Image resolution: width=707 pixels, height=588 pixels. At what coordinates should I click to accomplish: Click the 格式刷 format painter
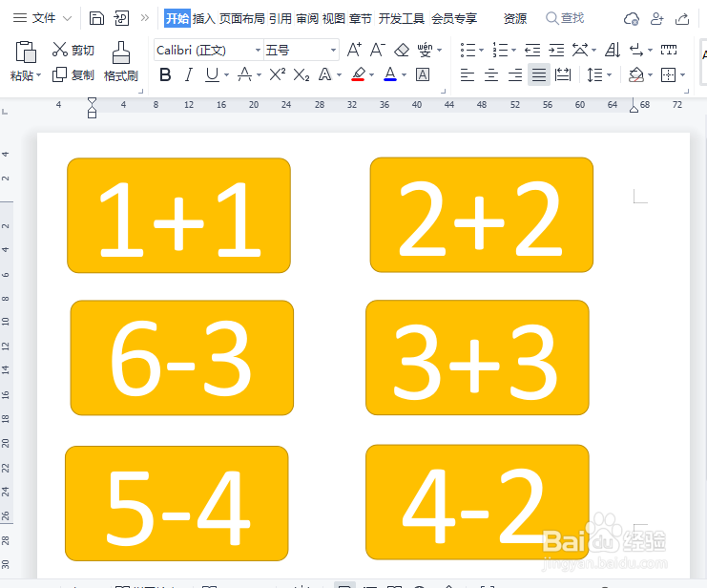pyautogui.click(x=121, y=61)
